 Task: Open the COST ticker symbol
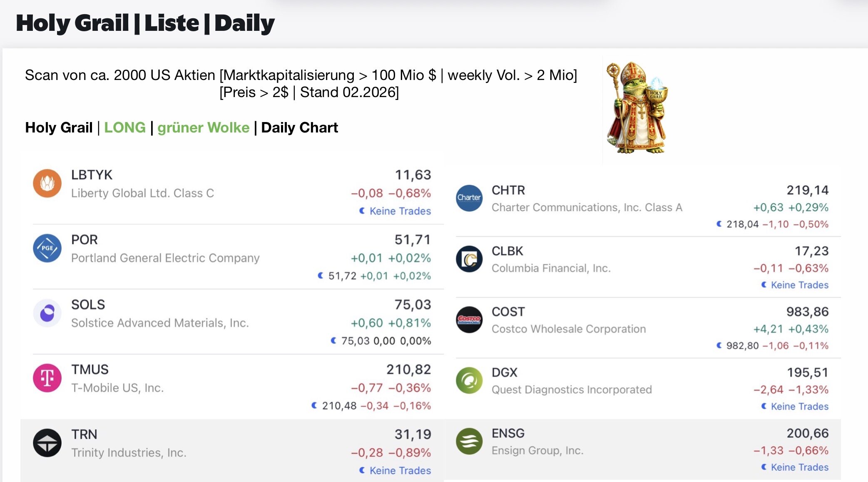(508, 312)
